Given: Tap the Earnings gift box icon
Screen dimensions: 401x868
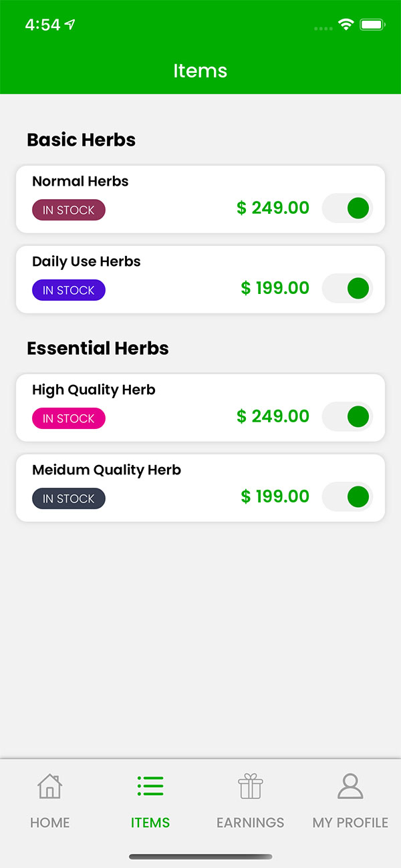Looking at the screenshot, I should 251,786.
